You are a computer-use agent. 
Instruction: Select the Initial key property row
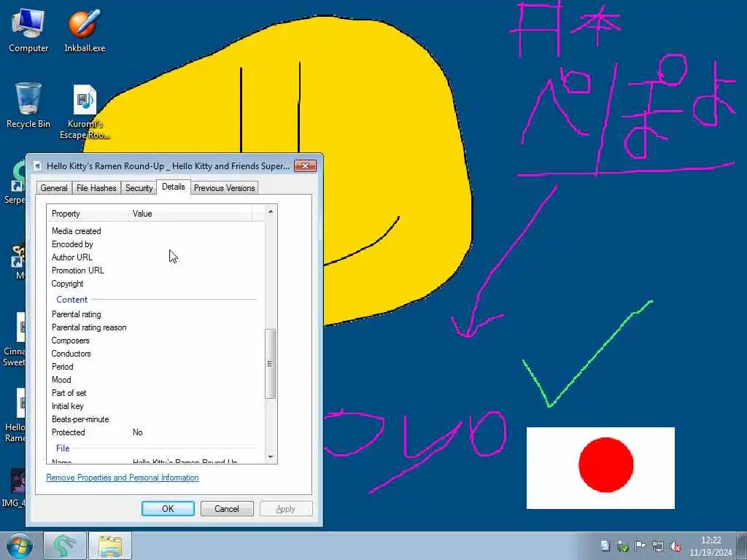155,406
